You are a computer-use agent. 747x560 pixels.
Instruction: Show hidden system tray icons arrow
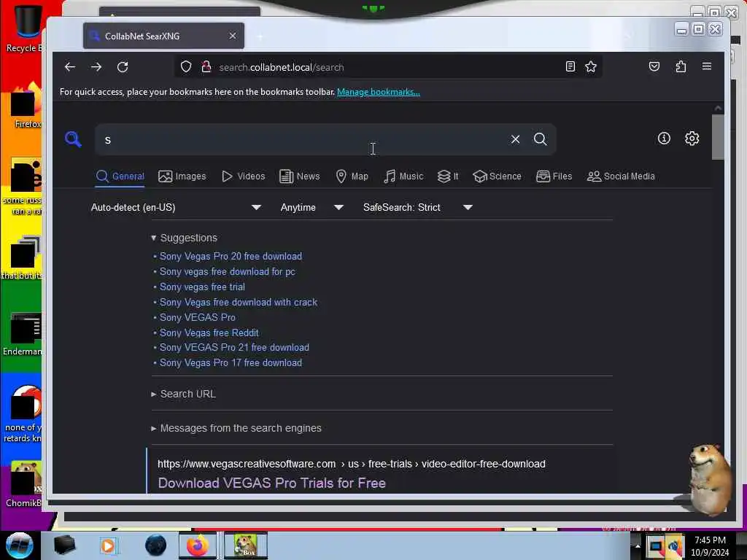coord(638,545)
